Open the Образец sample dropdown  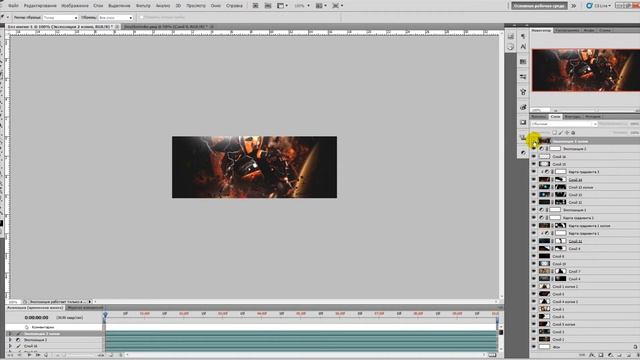[116, 18]
